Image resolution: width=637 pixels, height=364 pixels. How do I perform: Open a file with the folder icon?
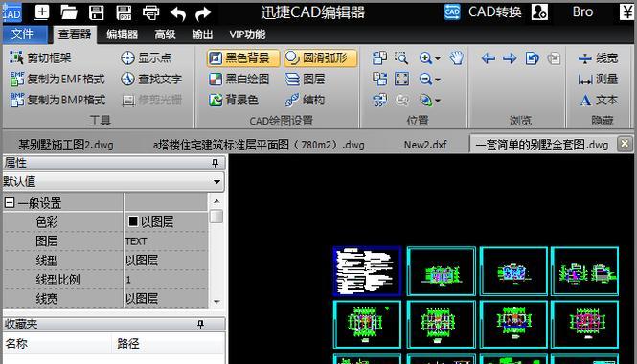[x=69, y=12]
